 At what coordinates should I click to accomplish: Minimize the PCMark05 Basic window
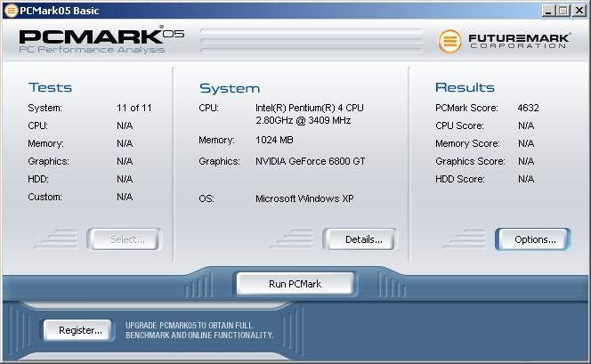(x=549, y=10)
